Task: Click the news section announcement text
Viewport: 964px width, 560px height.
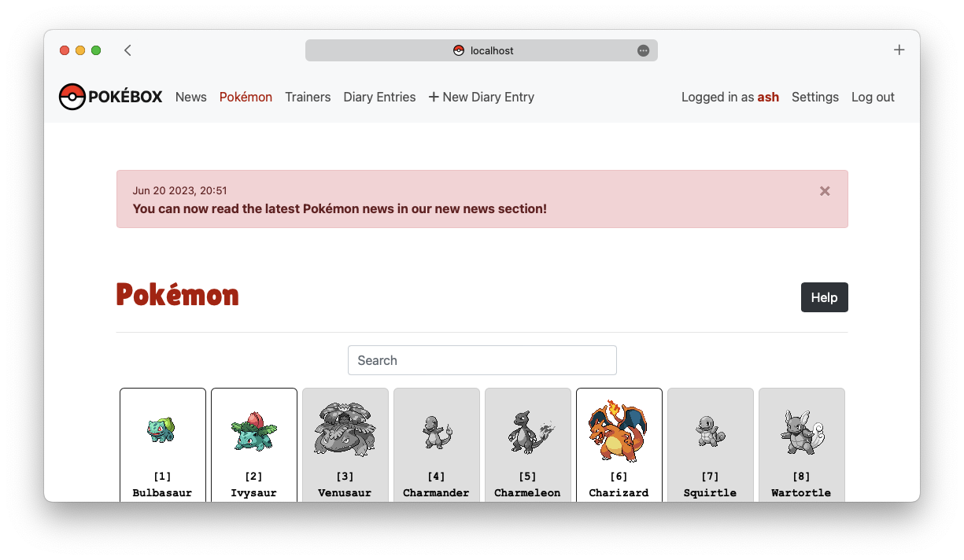Action: pyautogui.click(x=339, y=208)
